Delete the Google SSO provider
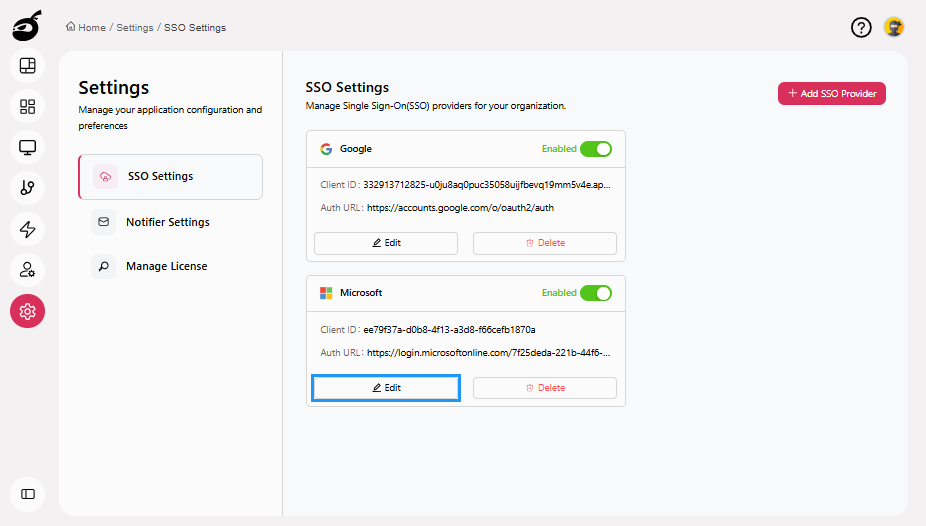The image size is (926, 526). tap(544, 243)
